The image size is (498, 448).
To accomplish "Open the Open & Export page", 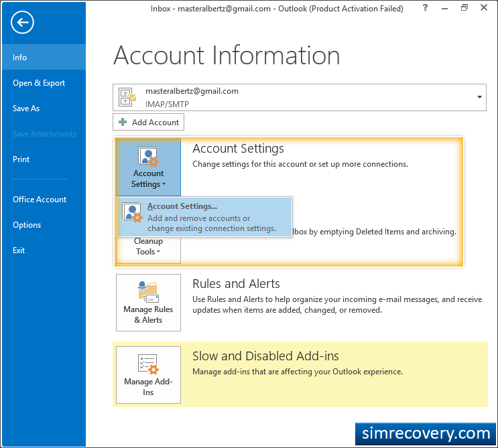I will (x=44, y=83).
